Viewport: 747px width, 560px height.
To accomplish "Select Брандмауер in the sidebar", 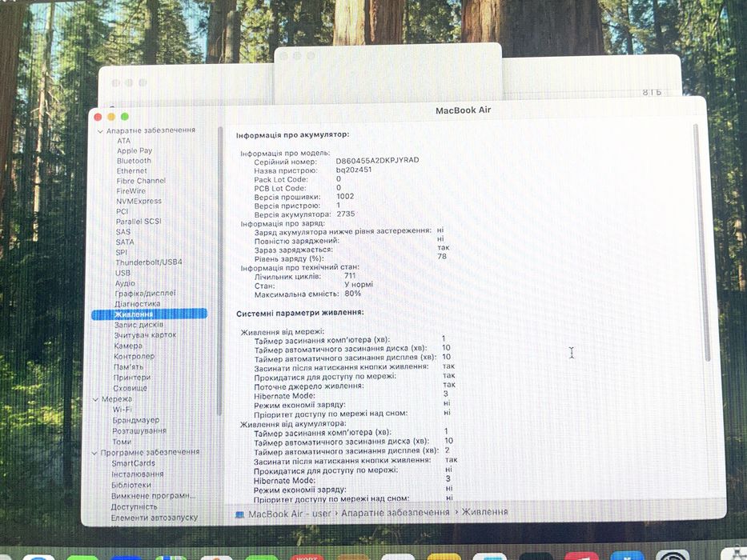I will click(136, 420).
